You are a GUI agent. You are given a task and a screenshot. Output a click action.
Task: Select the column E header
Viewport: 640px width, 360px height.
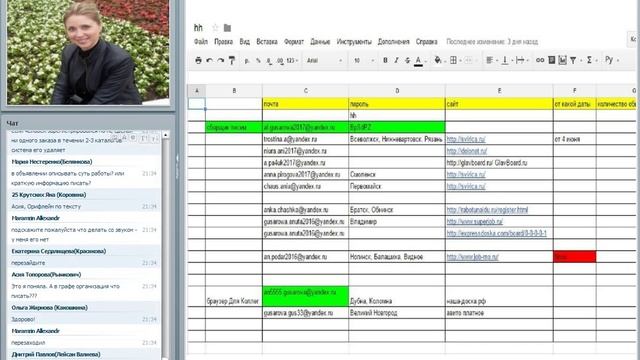click(x=499, y=91)
